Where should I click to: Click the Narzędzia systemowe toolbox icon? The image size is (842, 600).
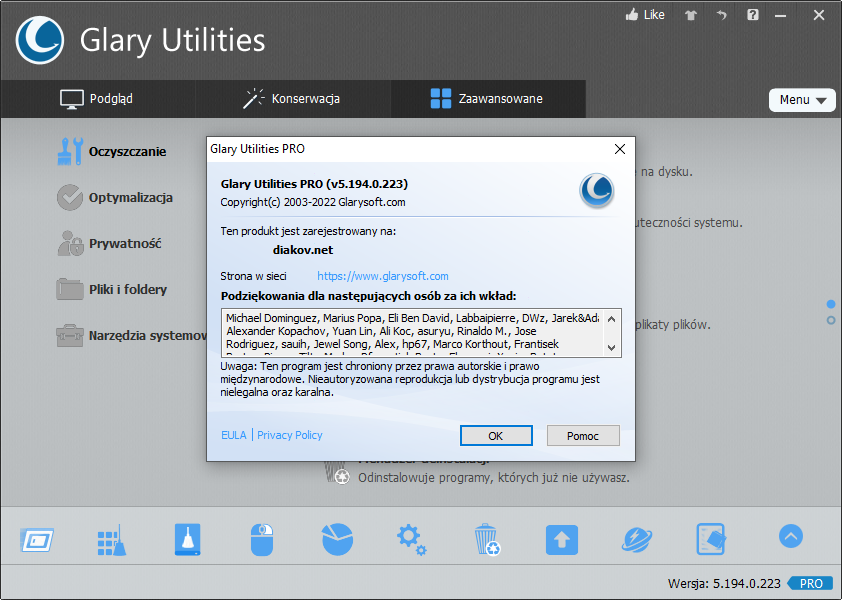[x=70, y=336]
